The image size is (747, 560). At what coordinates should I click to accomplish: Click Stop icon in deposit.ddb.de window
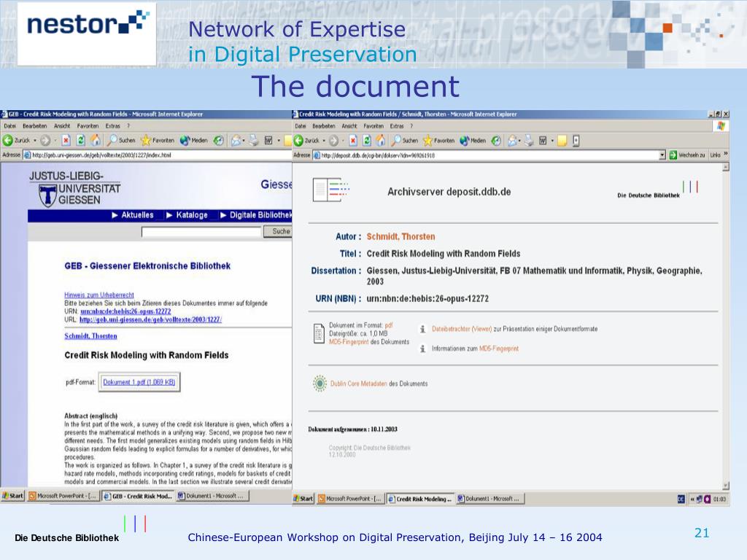[x=353, y=141]
